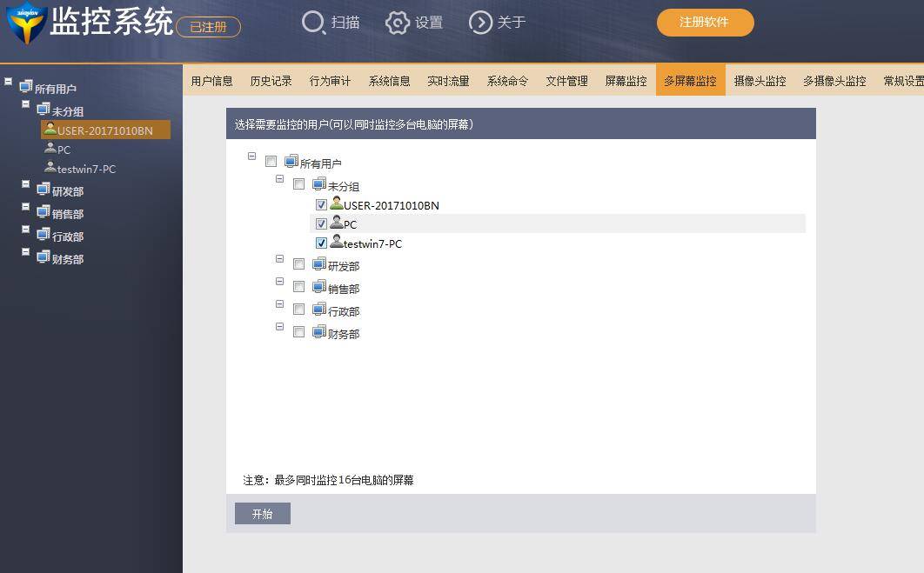The width and height of the screenshot is (924, 573).
Task: Switch to 历史记录 tab
Action: [x=271, y=81]
